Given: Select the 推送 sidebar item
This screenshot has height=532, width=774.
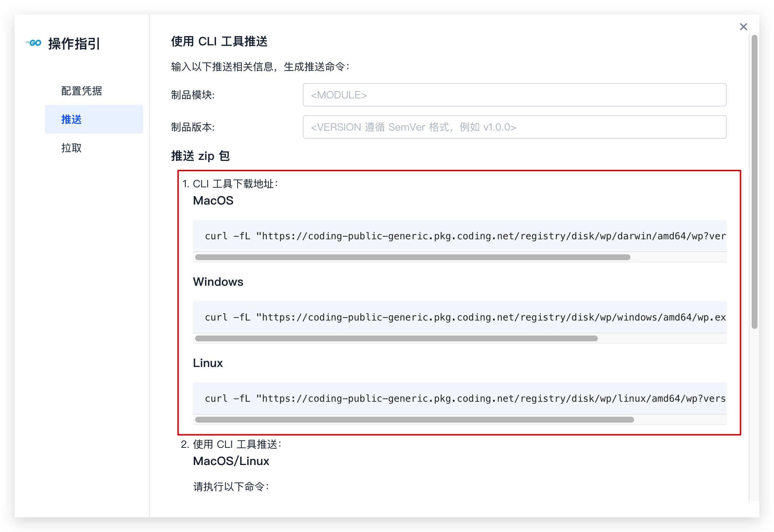Looking at the screenshot, I should coord(94,119).
